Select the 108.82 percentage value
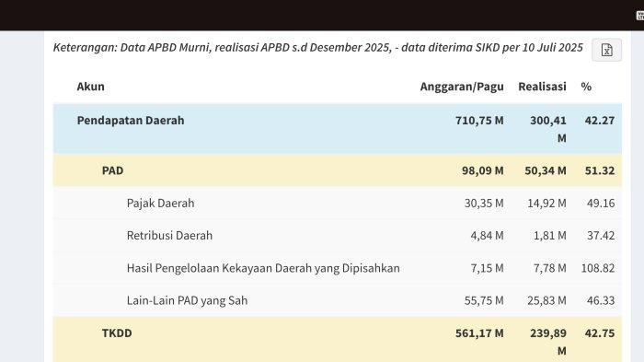644x362 pixels. click(598, 268)
